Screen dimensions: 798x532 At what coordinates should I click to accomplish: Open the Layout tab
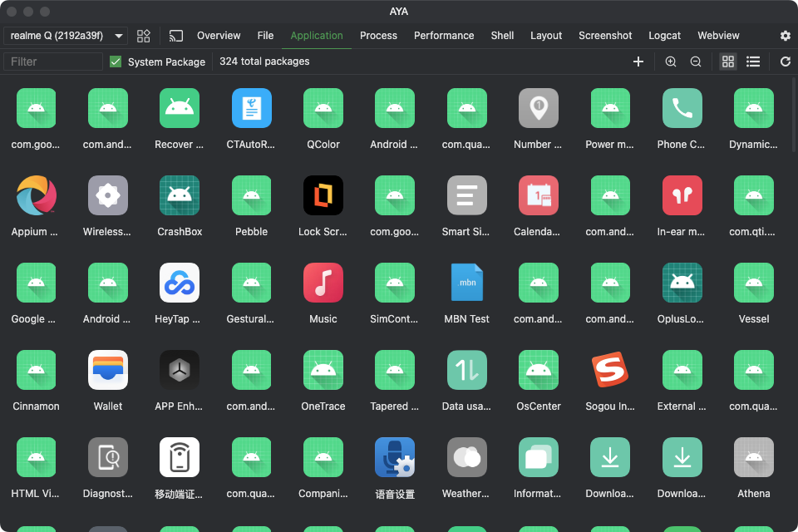click(546, 36)
